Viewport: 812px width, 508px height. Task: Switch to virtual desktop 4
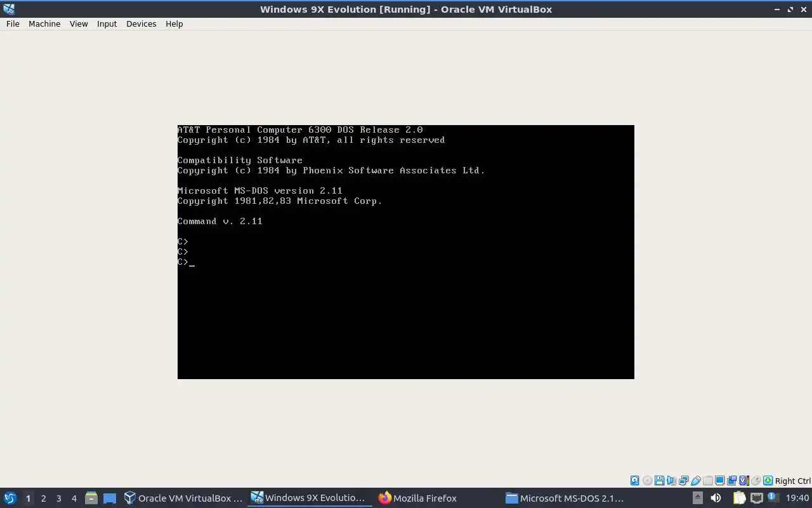pyautogui.click(x=74, y=498)
